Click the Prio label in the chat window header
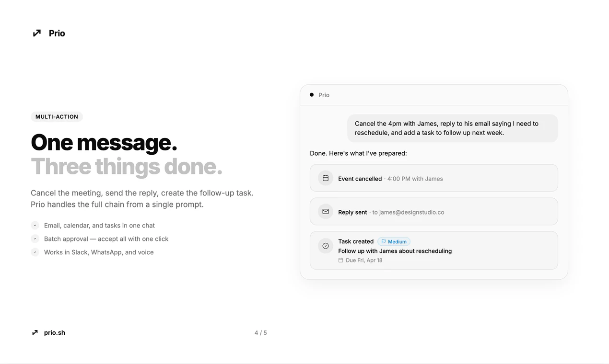This screenshot has height=364, width=609. [324, 95]
